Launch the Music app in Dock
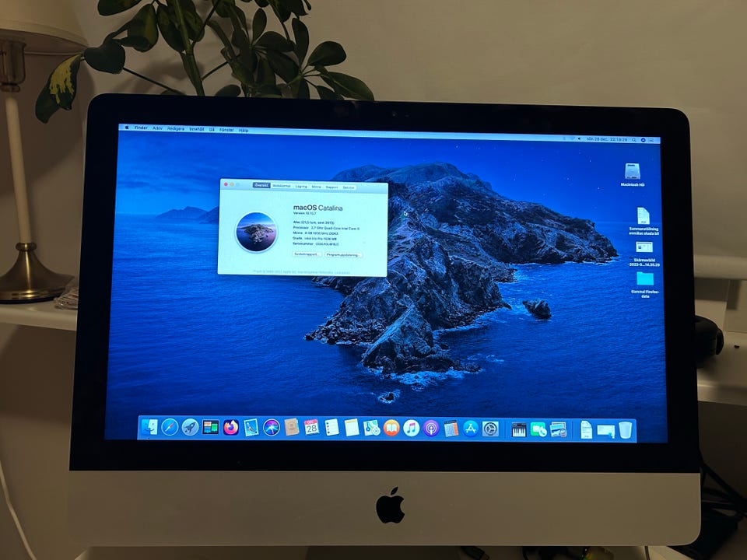The height and width of the screenshot is (560, 747). coord(411,428)
